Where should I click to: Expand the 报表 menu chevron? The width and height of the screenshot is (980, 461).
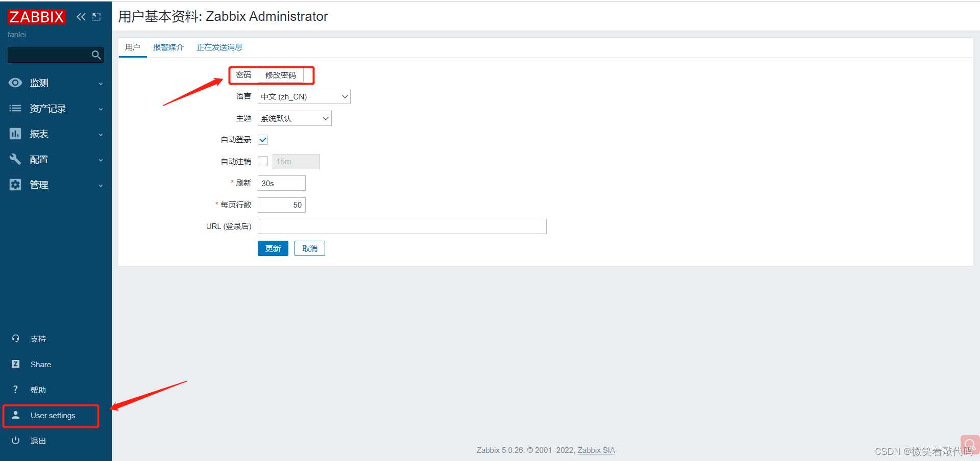click(x=101, y=135)
